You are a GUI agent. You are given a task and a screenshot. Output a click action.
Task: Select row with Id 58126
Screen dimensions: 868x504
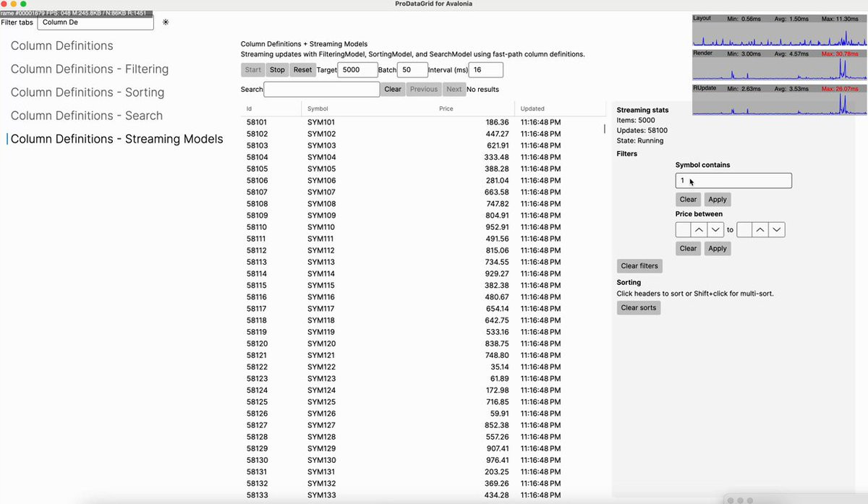click(x=423, y=414)
